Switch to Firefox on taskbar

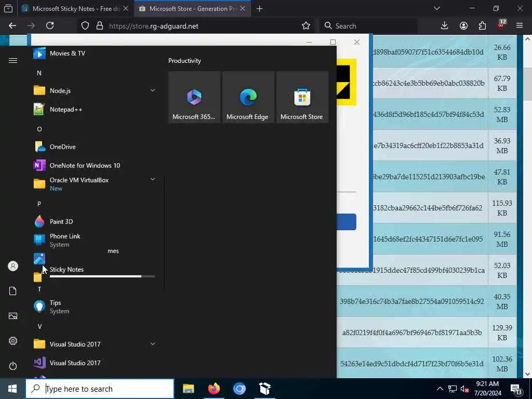point(214,389)
